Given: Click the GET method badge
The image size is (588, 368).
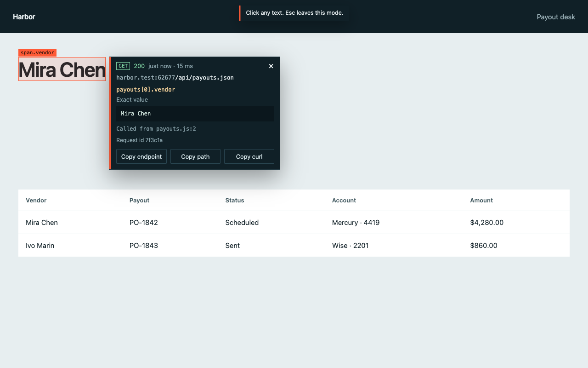Looking at the screenshot, I should pos(123,66).
